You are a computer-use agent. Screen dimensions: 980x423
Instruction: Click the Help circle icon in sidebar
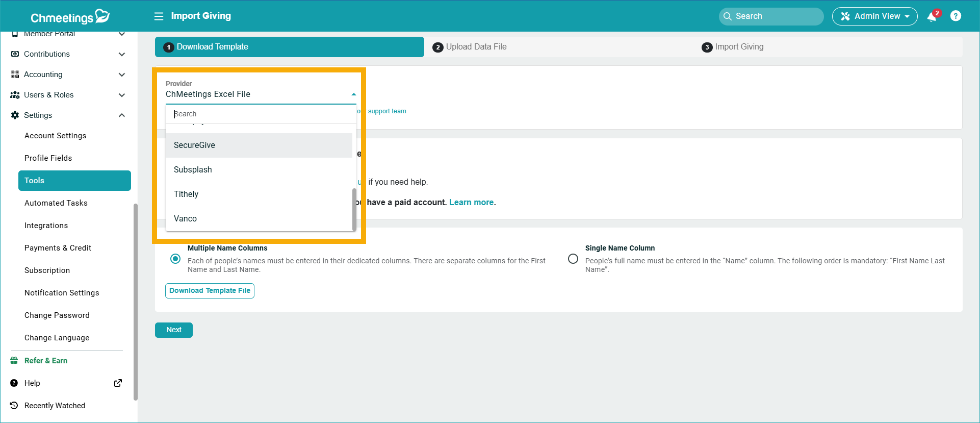click(14, 383)
